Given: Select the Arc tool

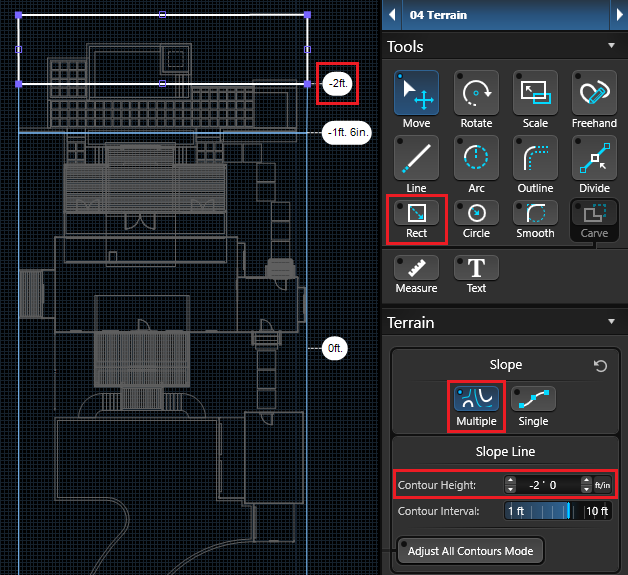Looking at the screenshot, I should point(476,158).
